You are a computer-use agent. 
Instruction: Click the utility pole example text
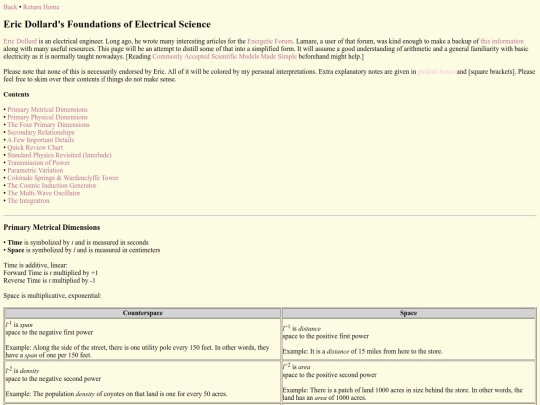tap(137, 351)
